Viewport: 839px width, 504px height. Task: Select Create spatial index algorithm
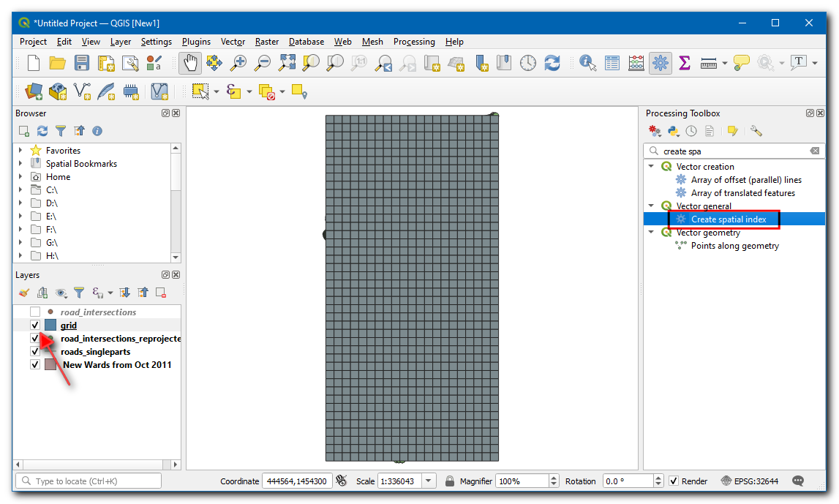click(x=728, y=219)
